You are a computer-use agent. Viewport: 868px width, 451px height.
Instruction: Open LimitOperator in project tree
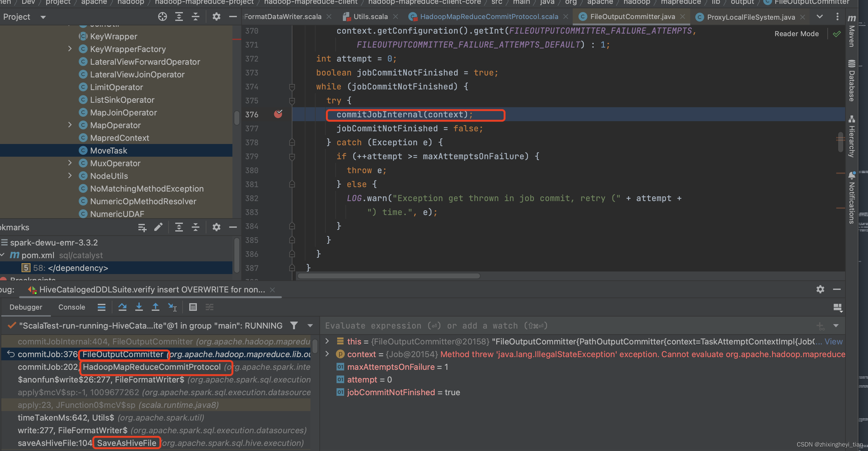(x=116, y=87)
